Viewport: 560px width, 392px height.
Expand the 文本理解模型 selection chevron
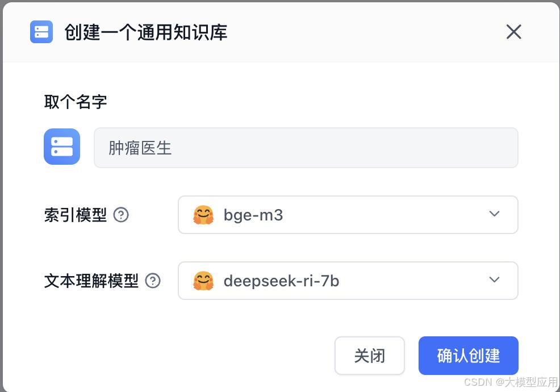[x=494, y=280]
